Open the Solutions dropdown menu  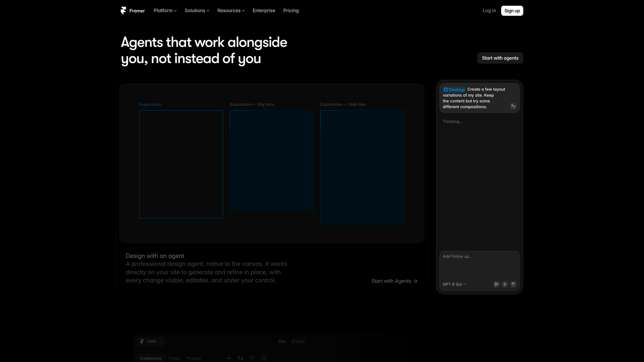[x=197, y=11]
